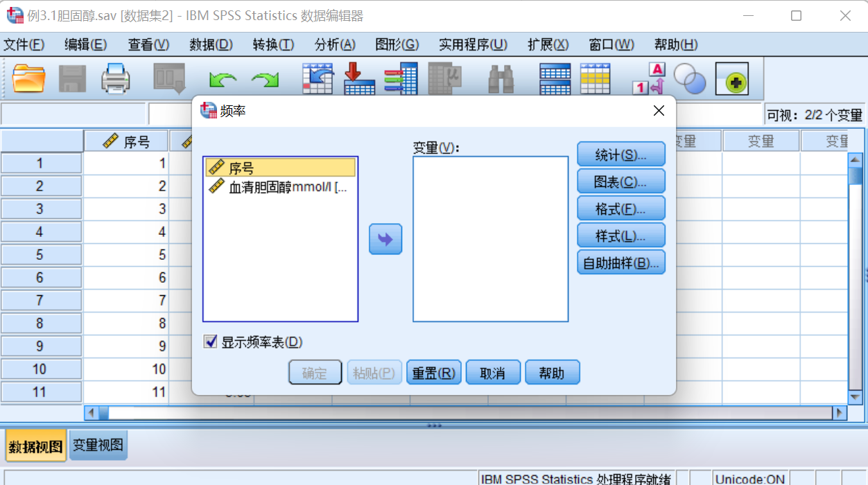Move variable with blue arrow button
This screenshot has width=868, height=485.
pyautogui.click(x=385, y=240)
